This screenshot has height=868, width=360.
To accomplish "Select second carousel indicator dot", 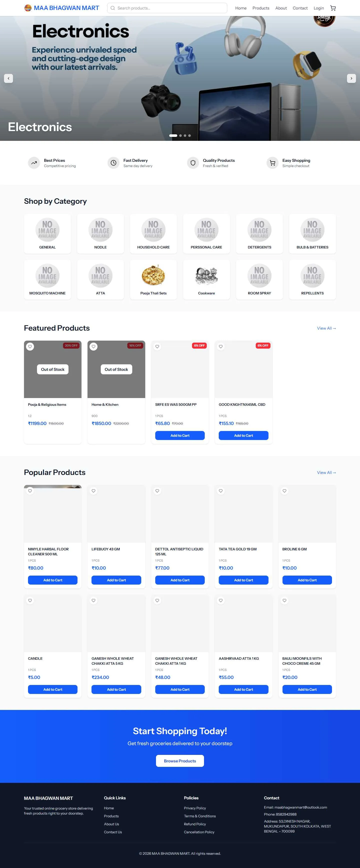I will point(180,135).
